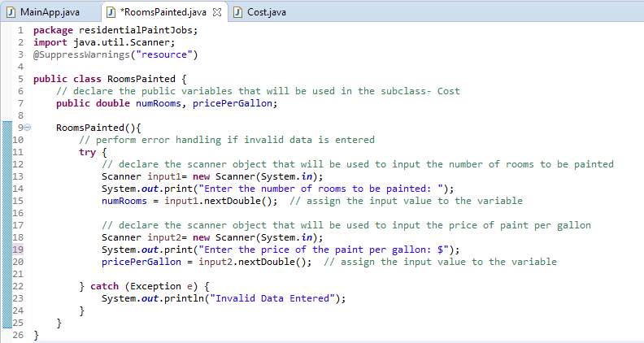Place cursor on the package residentialPaintJobs line
The image size is (644, 343).
click(x=115, y=30)
